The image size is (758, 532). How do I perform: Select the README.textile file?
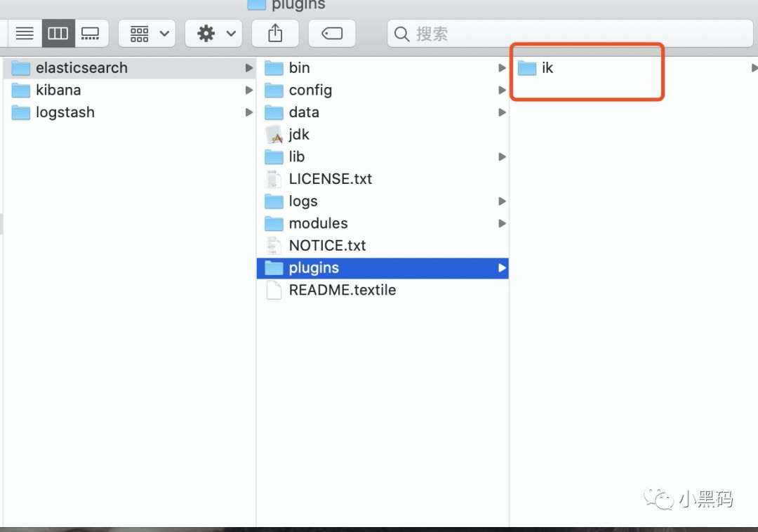383,291
